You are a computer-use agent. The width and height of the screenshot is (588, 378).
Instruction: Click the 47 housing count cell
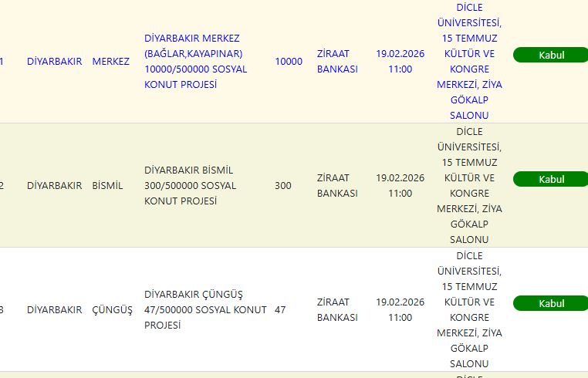[280, 310]
